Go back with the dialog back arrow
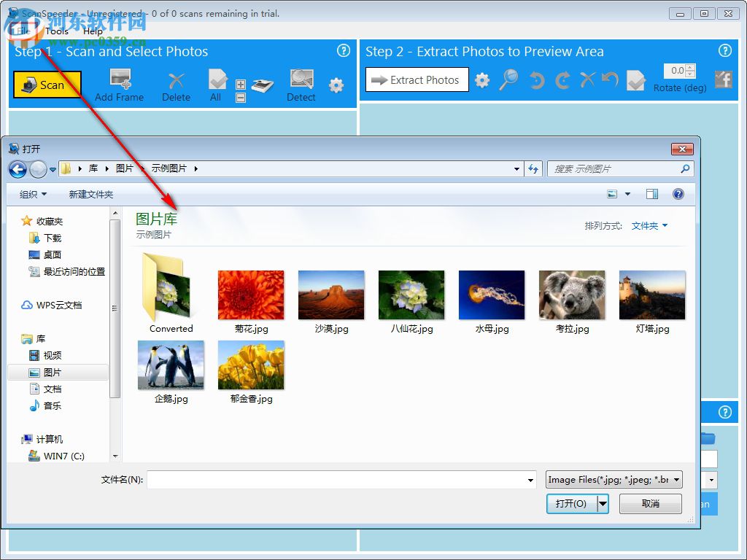Screen dimensions: 747x560 [x=18, y=168]
